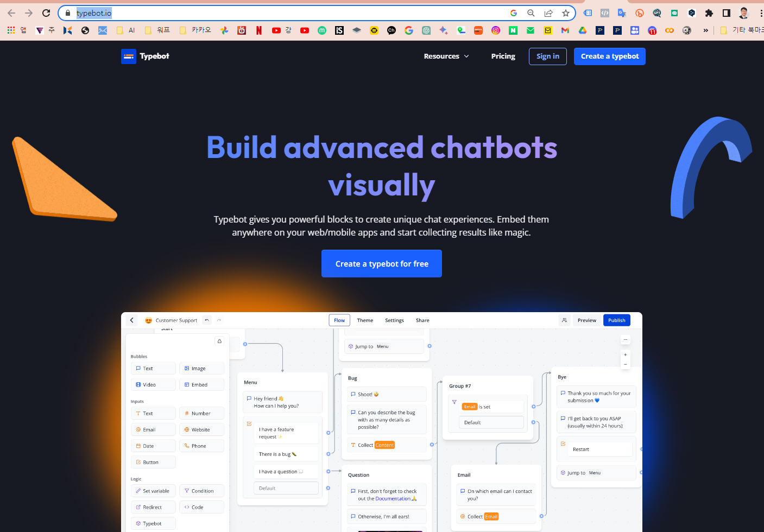
Task: Open the Instagram bookmark icon
Action: click(x=496, y=30)
